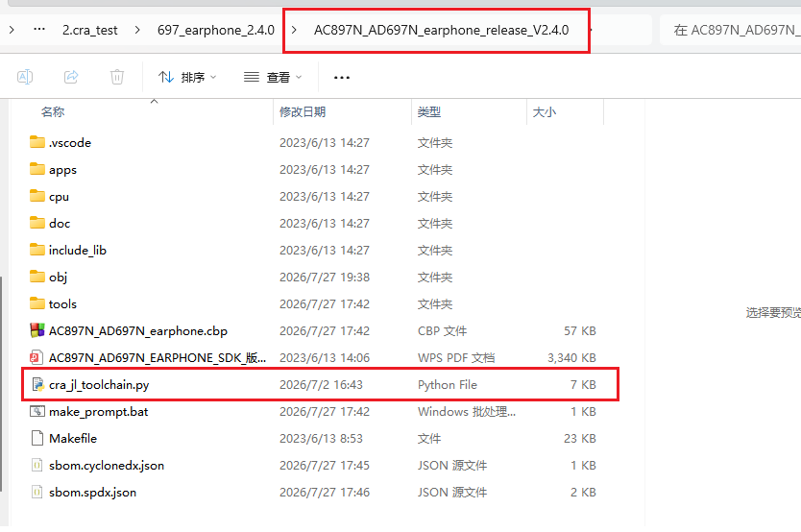Viewport: 801px width, 532px height.
Task: Click the Python icon of cra_jl_toolchain.py
Action: click(37, 384)
